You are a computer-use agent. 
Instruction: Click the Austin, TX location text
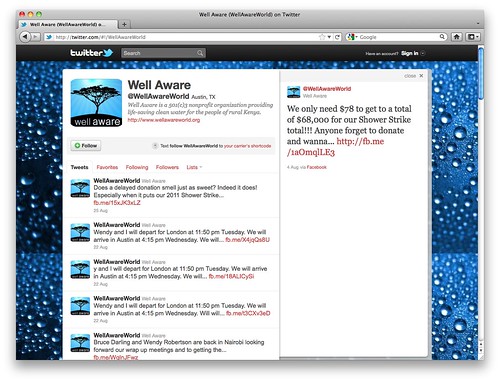(x=203, y=97)
